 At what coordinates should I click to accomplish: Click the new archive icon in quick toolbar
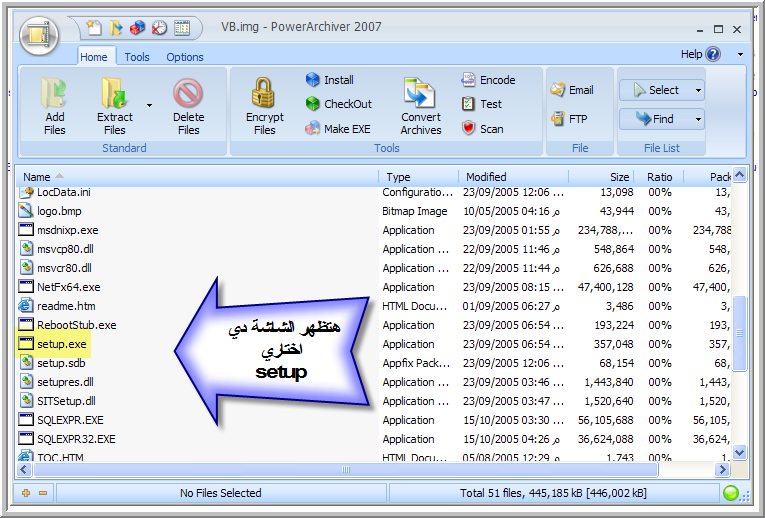(x=94, y=27)
